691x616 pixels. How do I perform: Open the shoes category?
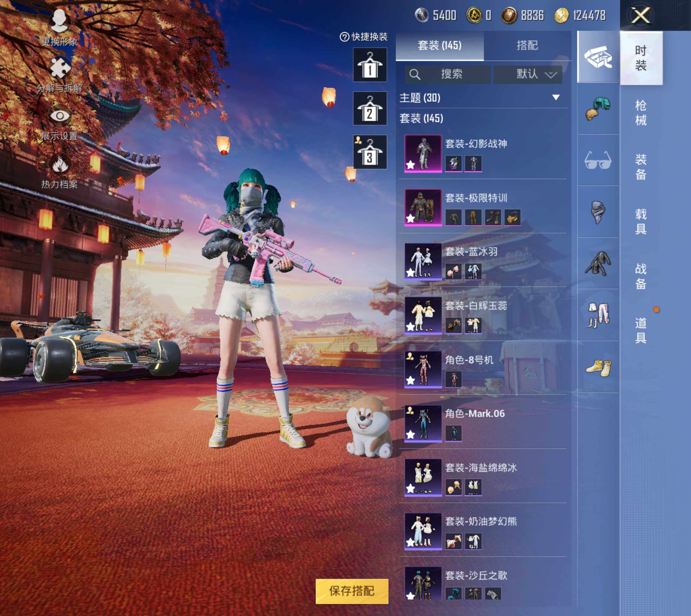tap(598, 367)
